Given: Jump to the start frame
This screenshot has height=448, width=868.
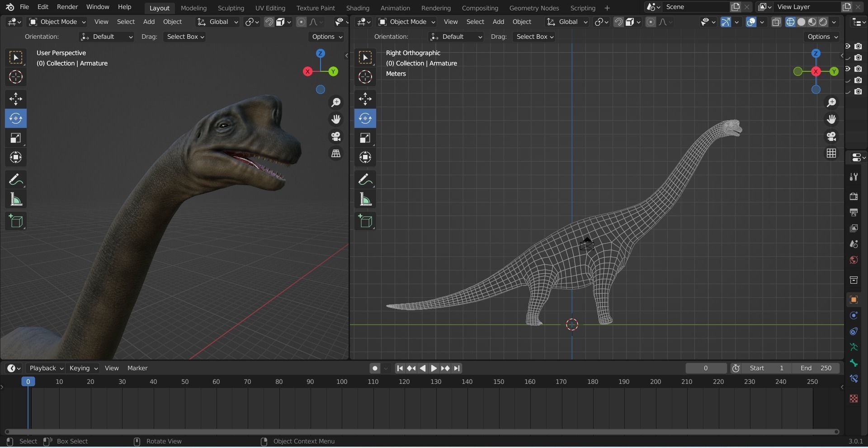Looking at the screenshot, I should 400,369.
